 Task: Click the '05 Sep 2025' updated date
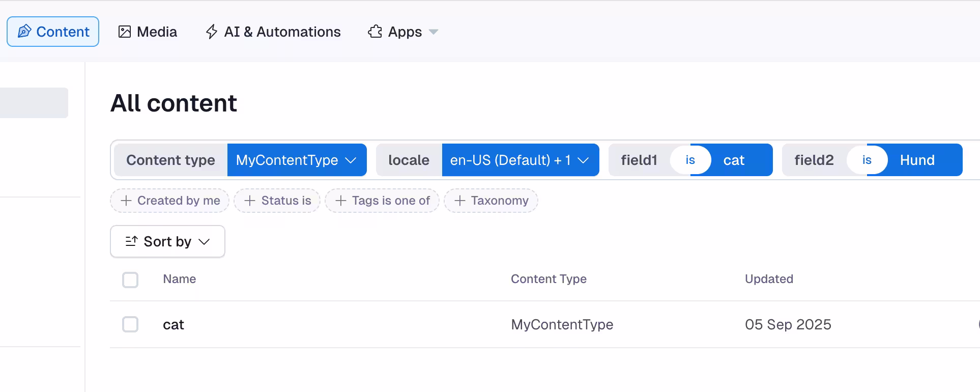click(788, 325)
